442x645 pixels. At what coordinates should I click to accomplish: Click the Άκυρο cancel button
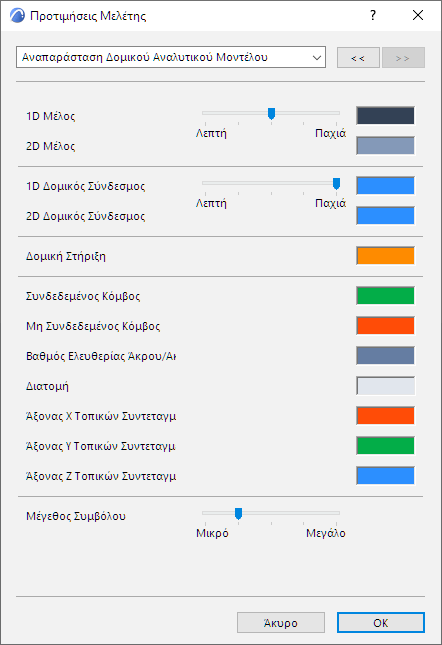[x=281, y=623]
